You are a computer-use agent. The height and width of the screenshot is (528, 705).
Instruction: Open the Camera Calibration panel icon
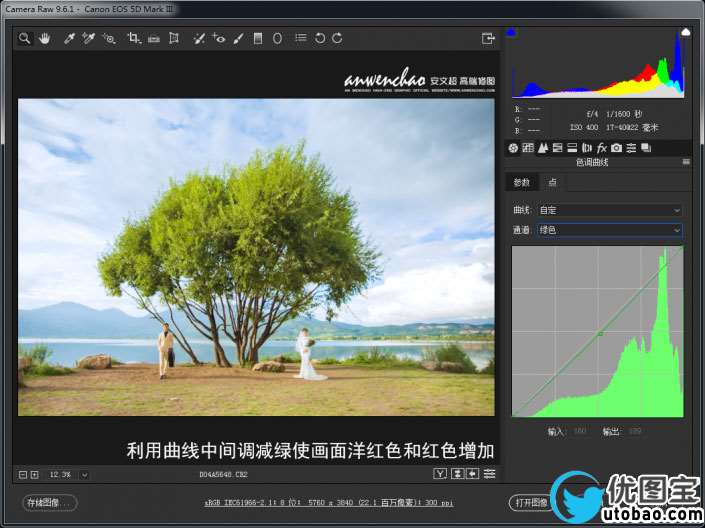[616, 148]
